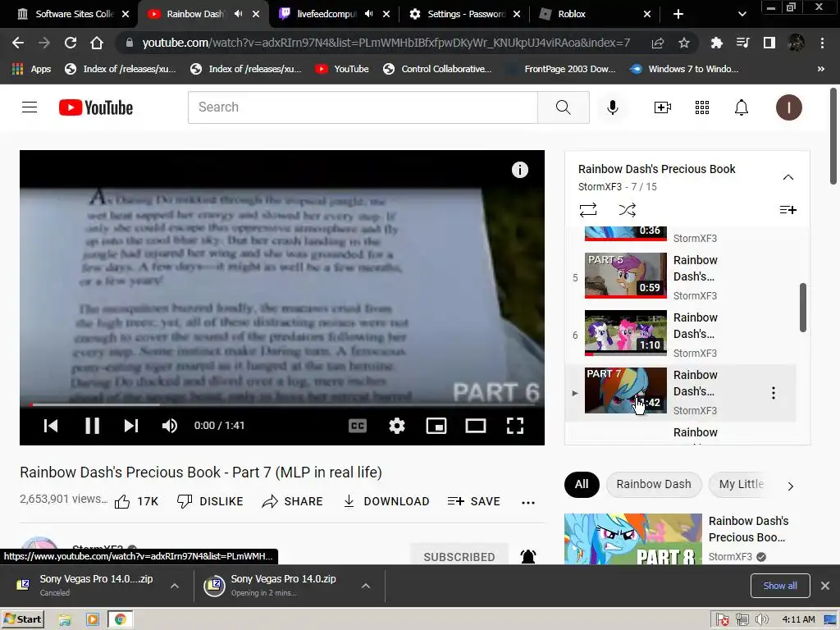Open Chrome's three-dot menu
The width and height of the screenshot is (840, 630).
(x=822, y=43)
